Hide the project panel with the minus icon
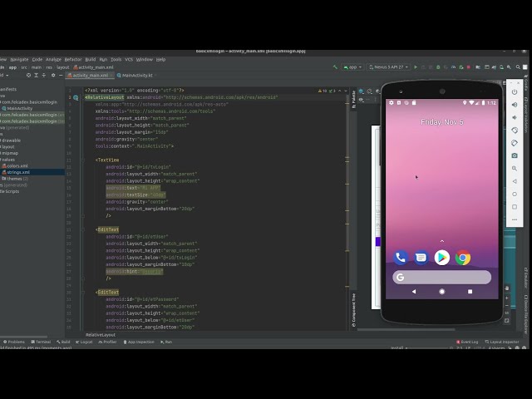 (x=61, y=76)
